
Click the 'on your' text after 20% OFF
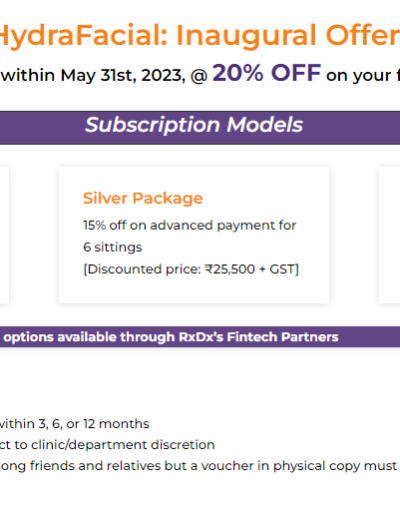[359, 76]
